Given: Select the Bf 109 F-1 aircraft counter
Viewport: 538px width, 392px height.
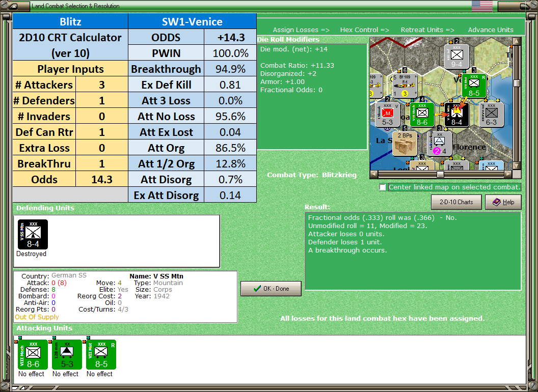Looking at the screenshot, I should (x=405, y=86).
